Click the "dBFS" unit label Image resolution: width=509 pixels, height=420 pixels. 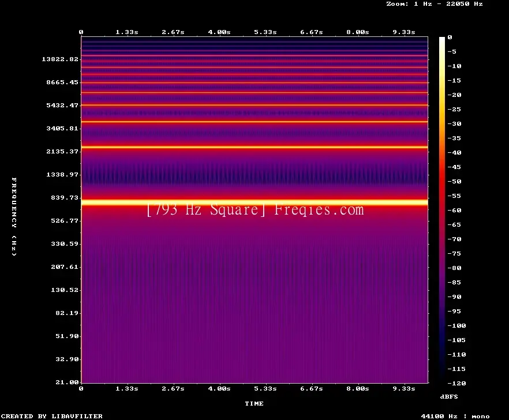click(x=449, y=396)
